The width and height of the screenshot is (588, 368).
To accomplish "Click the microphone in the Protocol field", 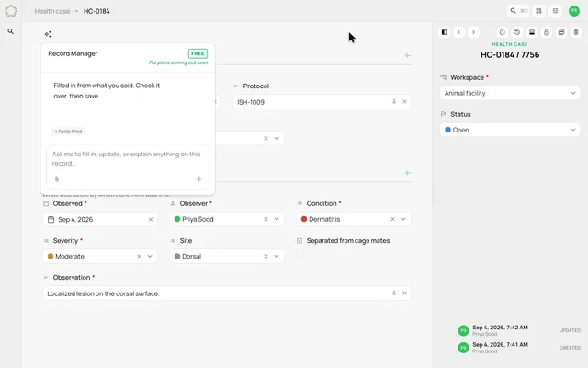I will point(394,102).
